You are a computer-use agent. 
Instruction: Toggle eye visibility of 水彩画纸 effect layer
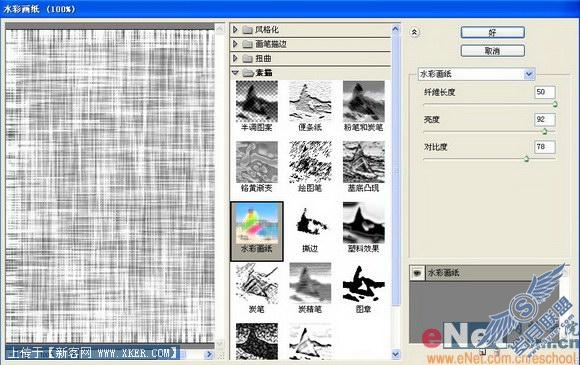click(x=417, y=273)
